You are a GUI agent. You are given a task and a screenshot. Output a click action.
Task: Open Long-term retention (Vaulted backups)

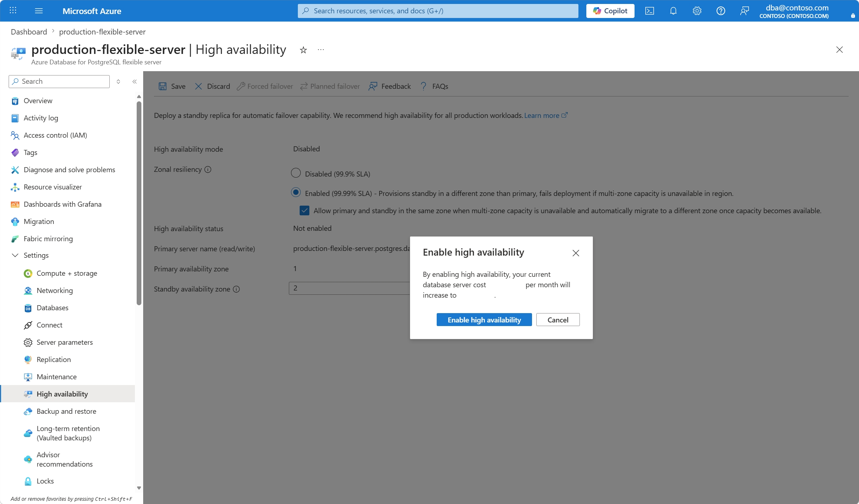pos(68,433)
